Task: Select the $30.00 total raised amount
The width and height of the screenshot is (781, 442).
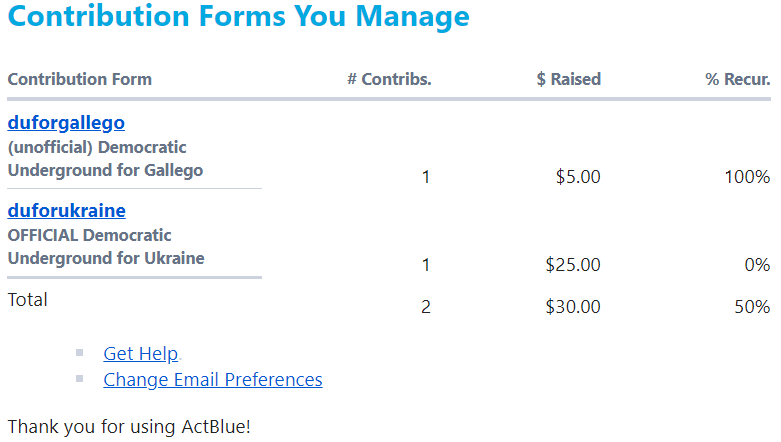Action: (573, 306)
